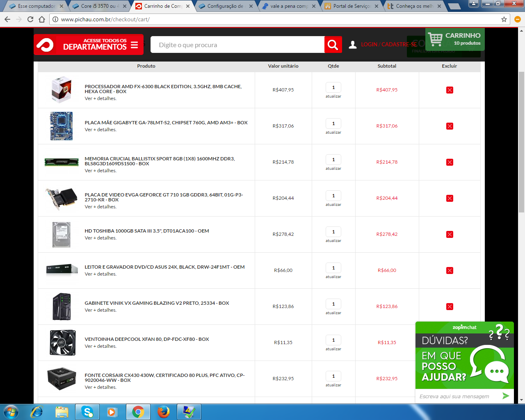Bookmark this page with the star icon
The image size is (525, 420).
(x=504, y=19)
